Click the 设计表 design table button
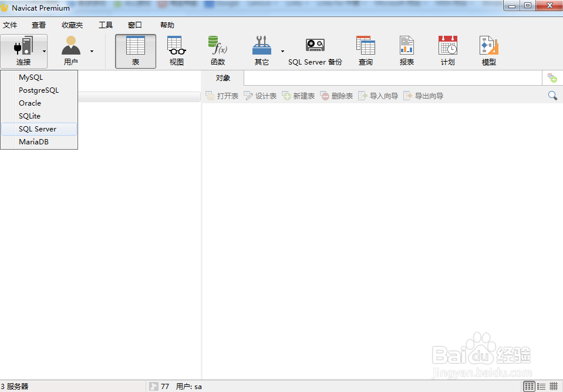The width and height of the screenshot is (563, 392). (x=260, y=96)
